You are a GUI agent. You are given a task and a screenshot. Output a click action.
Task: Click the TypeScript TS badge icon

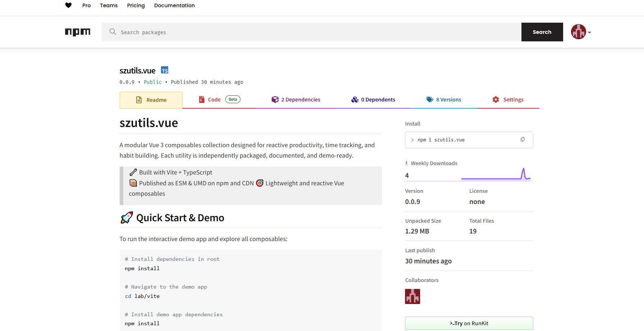(165, 70)
